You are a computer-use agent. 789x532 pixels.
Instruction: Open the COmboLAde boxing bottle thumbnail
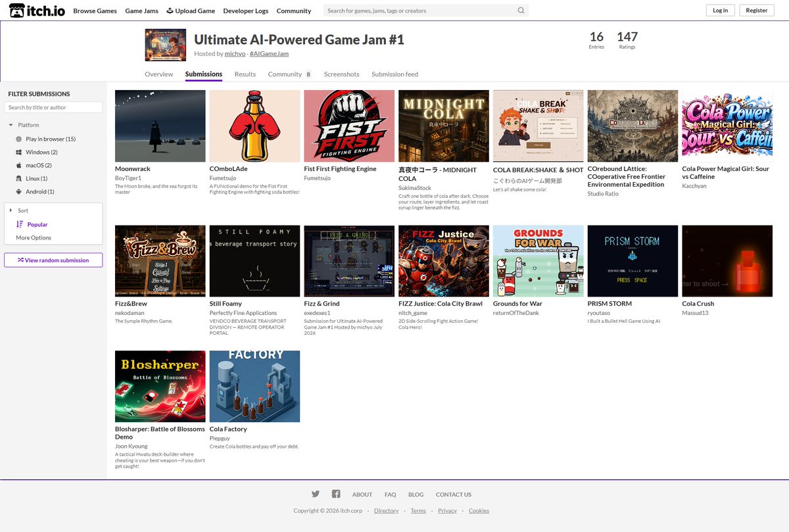pyautogui.click(x=255, y=126)
